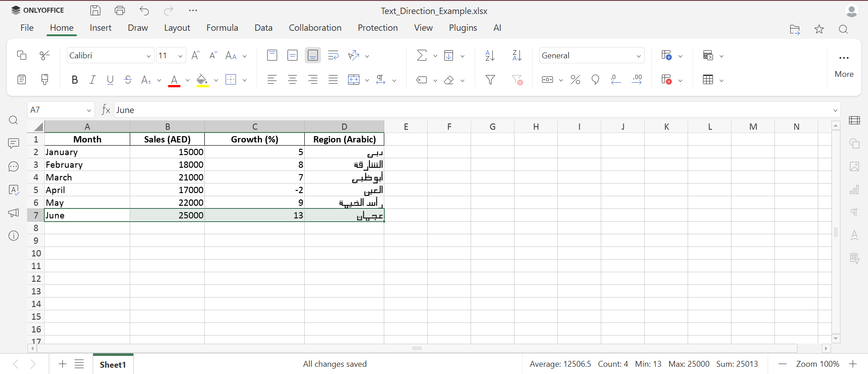Zoom in with the plus button

[853, 364]
